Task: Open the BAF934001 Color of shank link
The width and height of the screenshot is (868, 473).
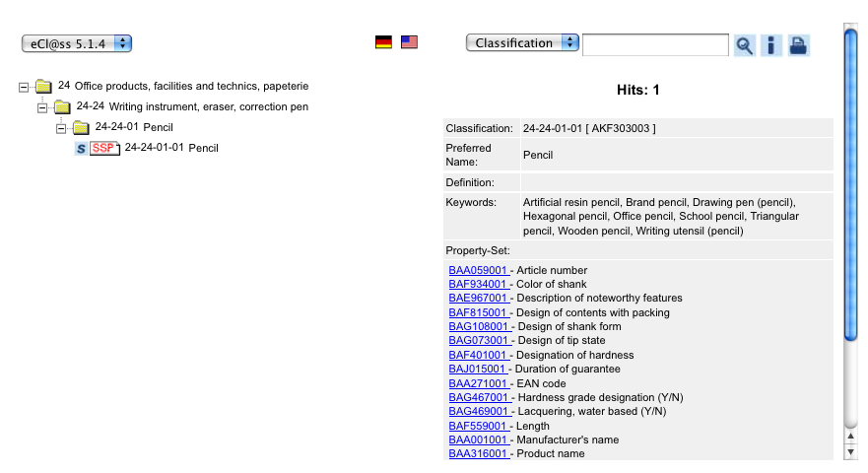Action: pos(479,285)
